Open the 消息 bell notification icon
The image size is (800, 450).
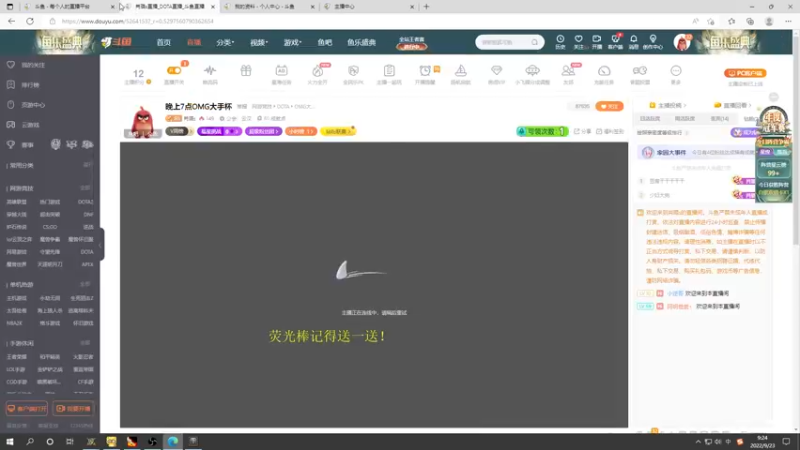click(634, 42)
